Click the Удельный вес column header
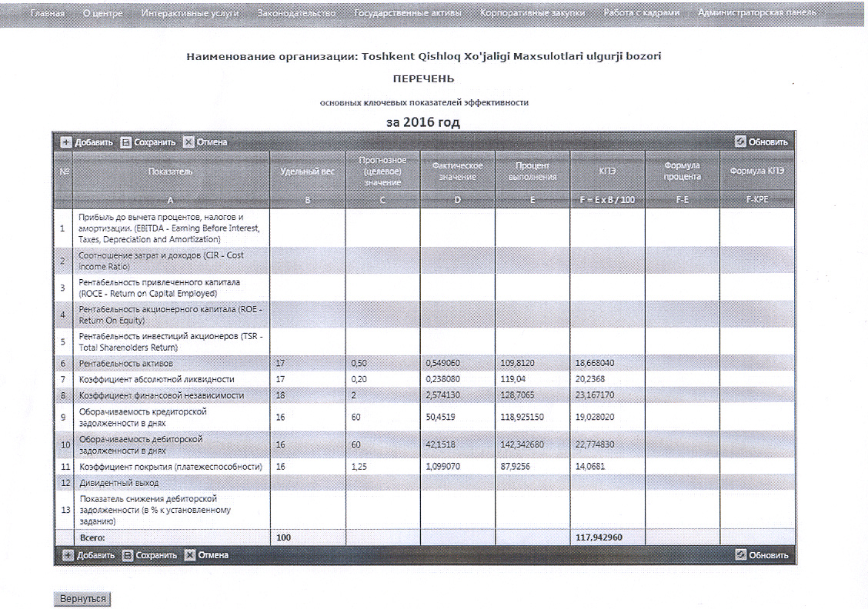Screen dimensions: 868x609 307,171
